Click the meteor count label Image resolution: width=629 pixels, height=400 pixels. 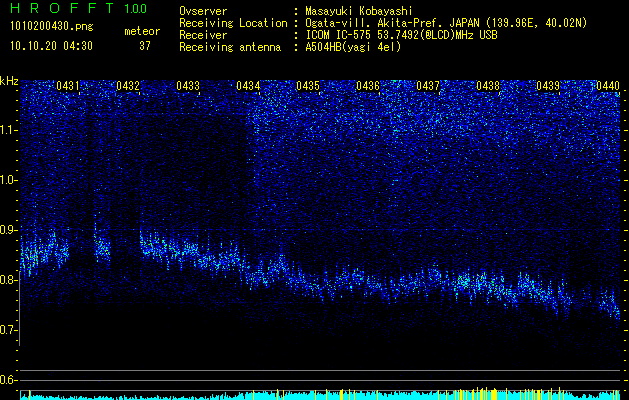tap(142, 31)
